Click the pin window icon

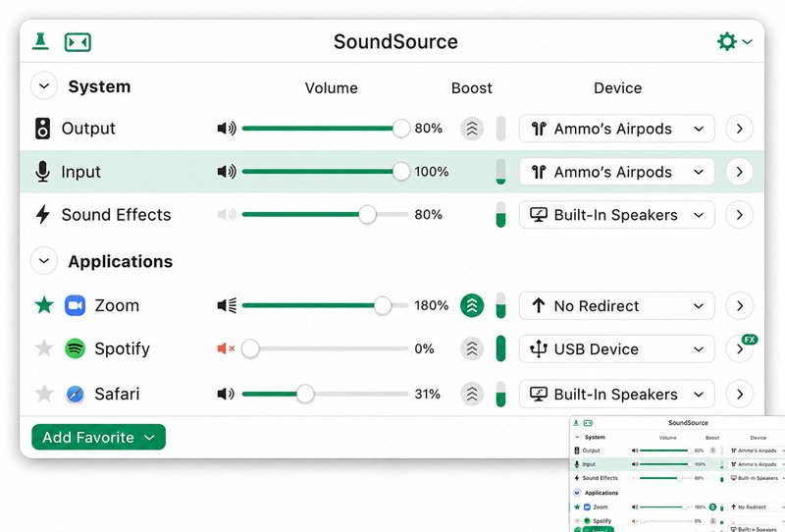(x=40, y=41)
